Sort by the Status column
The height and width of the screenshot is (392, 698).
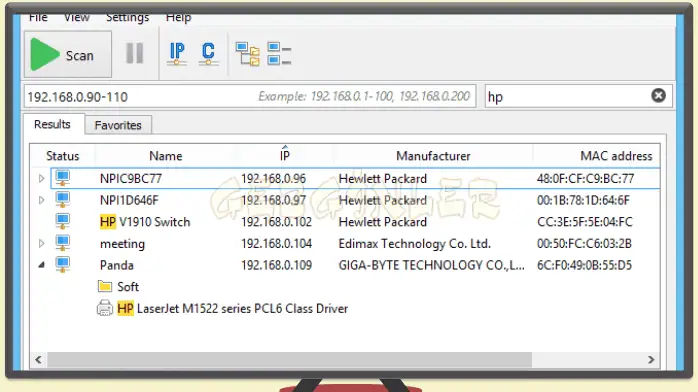click(62, 156)
